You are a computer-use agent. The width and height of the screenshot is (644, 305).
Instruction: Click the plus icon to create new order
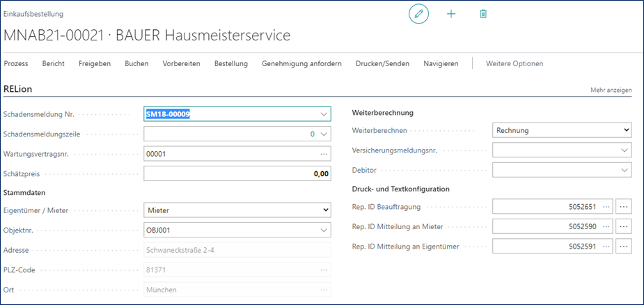[451, 14]
